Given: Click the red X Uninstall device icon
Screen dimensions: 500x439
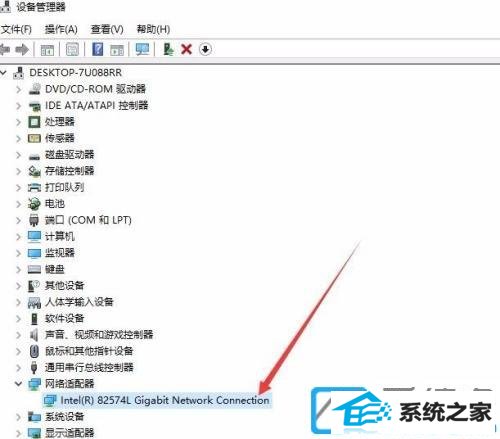Looking at the screenshot, I should coord(186,50).
